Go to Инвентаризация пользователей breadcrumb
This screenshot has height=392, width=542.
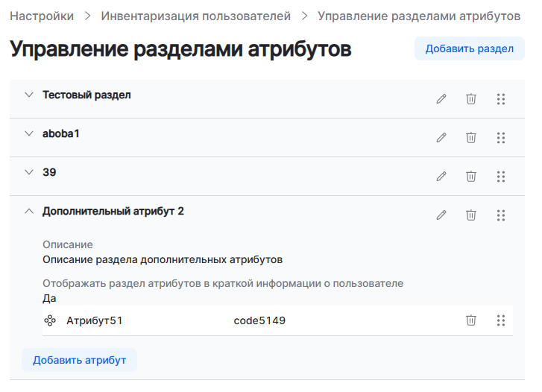(195, 15)
